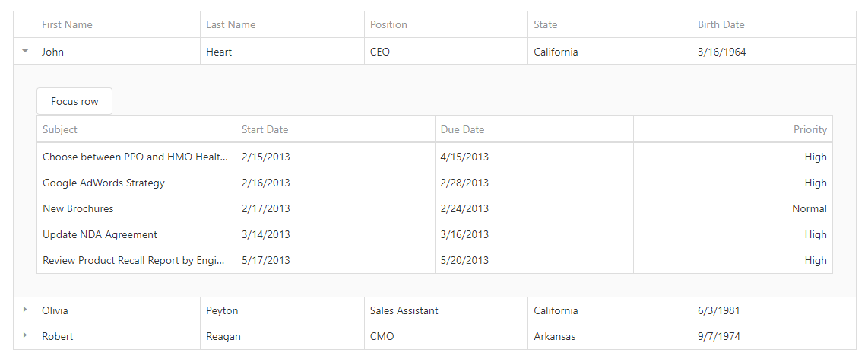This screenshot has width=868, height=359.
Task: Sort the grid by State header
Action: coord(545,24)
